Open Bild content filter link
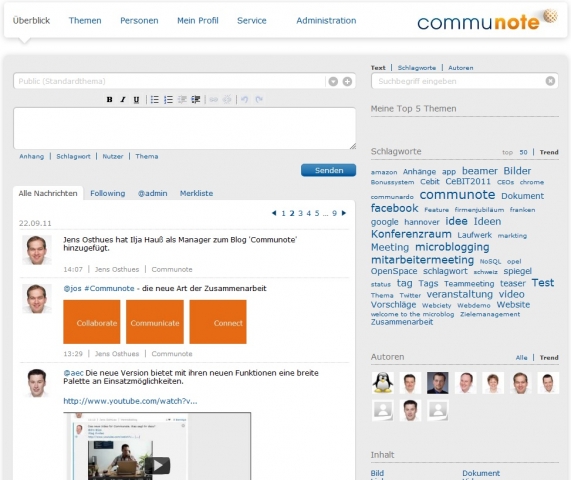Viewport: 571px width, 480px height. point(377,473)
